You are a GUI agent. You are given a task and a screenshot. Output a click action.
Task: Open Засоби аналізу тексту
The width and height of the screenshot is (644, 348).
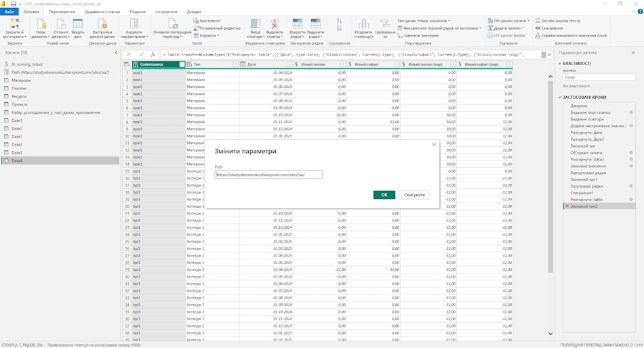[557, 20]
